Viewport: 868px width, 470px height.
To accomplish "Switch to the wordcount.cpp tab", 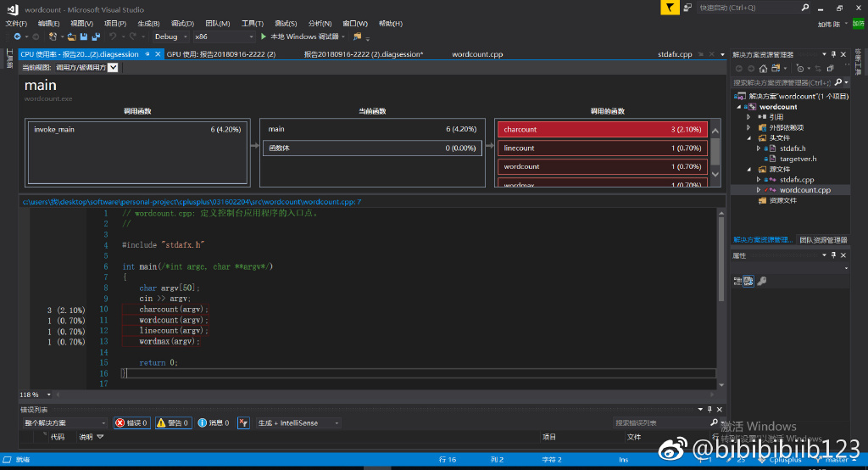I will [x=477, y=54].
